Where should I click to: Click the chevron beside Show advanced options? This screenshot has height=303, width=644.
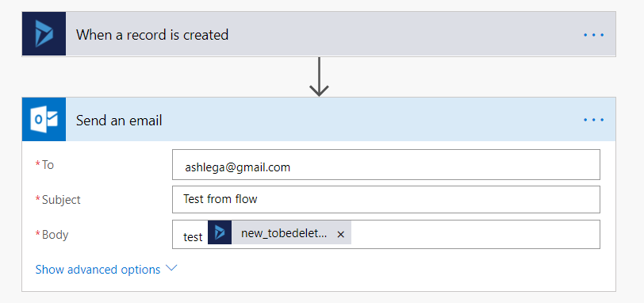pyautogui.click(x=171, y=269)
